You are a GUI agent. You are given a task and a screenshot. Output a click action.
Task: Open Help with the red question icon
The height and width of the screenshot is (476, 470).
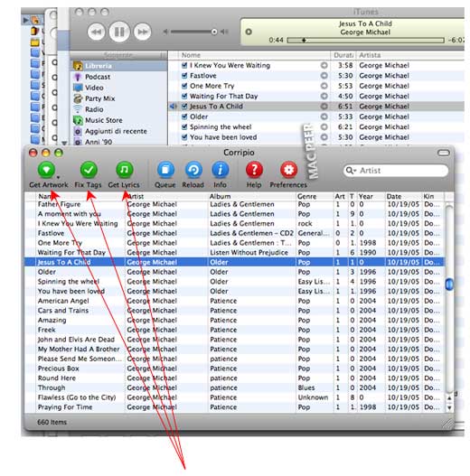[254, 170]
